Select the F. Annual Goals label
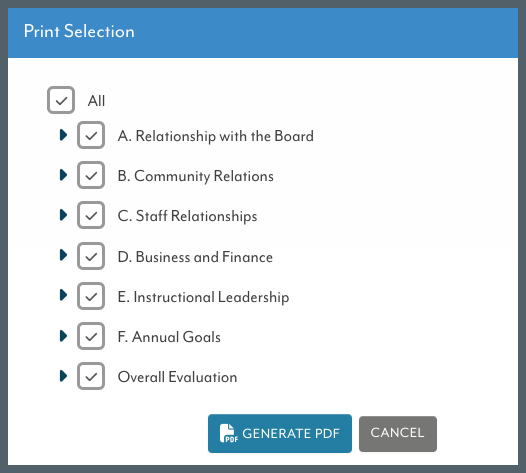 click(169, 337)
